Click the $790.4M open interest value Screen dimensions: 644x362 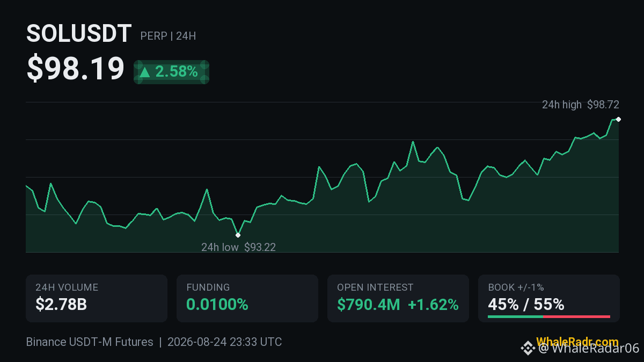pos(369,305)
